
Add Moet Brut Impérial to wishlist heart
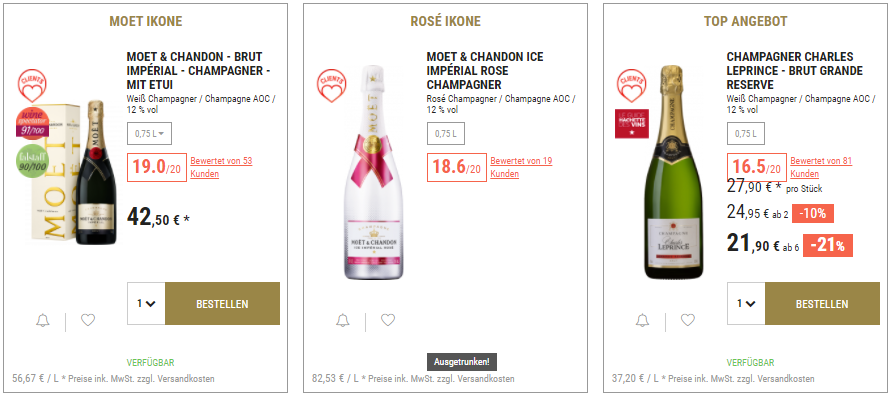click(x=88, y=320)
